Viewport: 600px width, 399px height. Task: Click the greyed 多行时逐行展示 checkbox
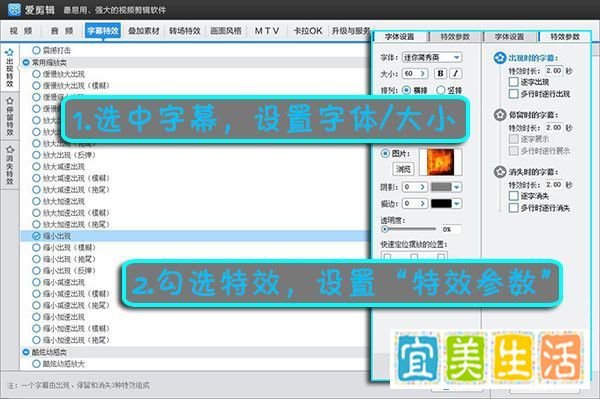514,151
